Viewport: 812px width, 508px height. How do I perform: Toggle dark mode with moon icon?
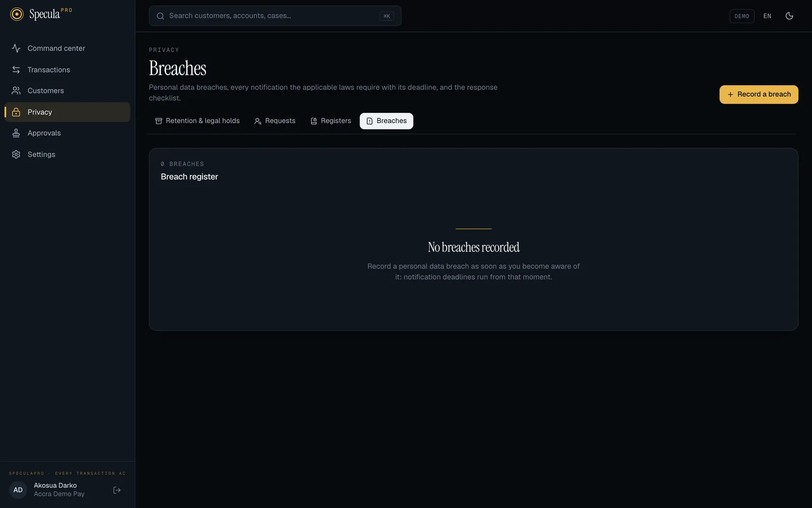pyautogui.click(x=789, y=16)
